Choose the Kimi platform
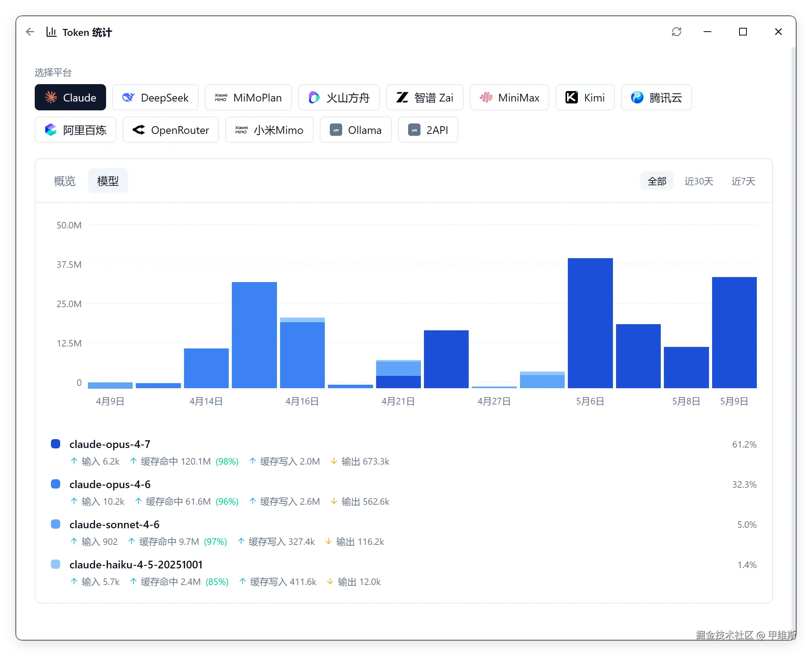This screenshot has width=812, height=656. click(x=585, y=97)
